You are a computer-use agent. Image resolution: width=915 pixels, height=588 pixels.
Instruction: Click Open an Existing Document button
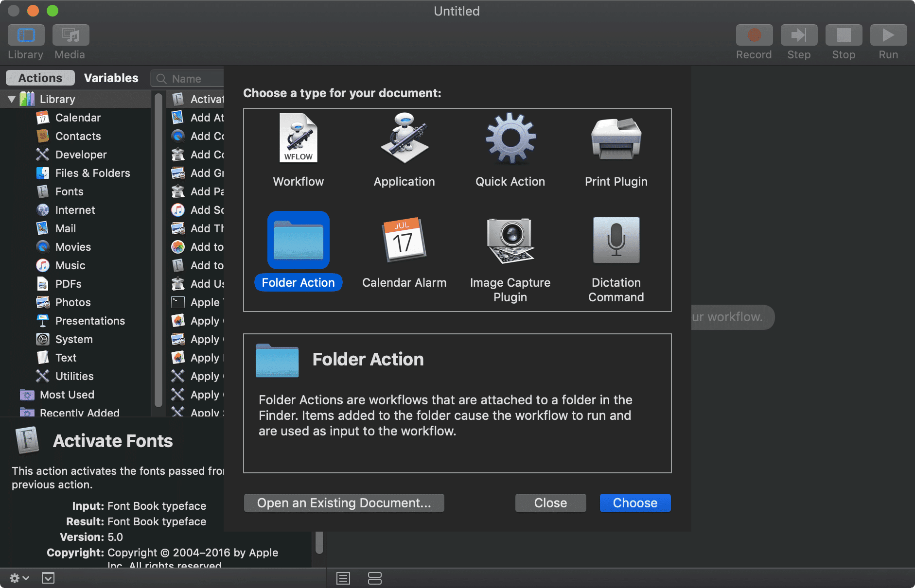click(344, 503)
